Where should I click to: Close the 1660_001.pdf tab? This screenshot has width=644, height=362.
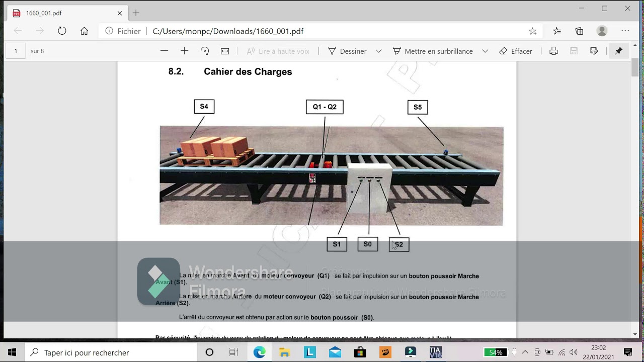(x=120, y=13)
